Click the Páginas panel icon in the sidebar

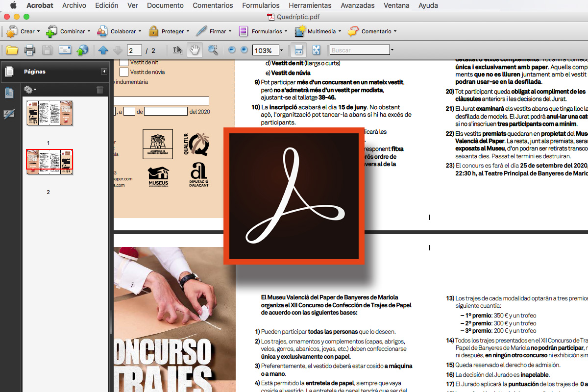pos(9,72)
